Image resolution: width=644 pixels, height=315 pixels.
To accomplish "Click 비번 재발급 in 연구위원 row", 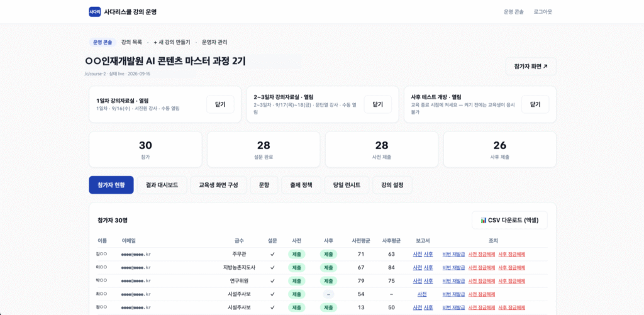I will pos(453,281).
